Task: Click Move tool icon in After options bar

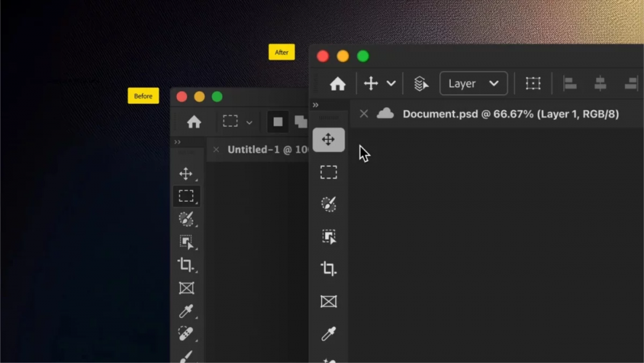Action: 371,83
